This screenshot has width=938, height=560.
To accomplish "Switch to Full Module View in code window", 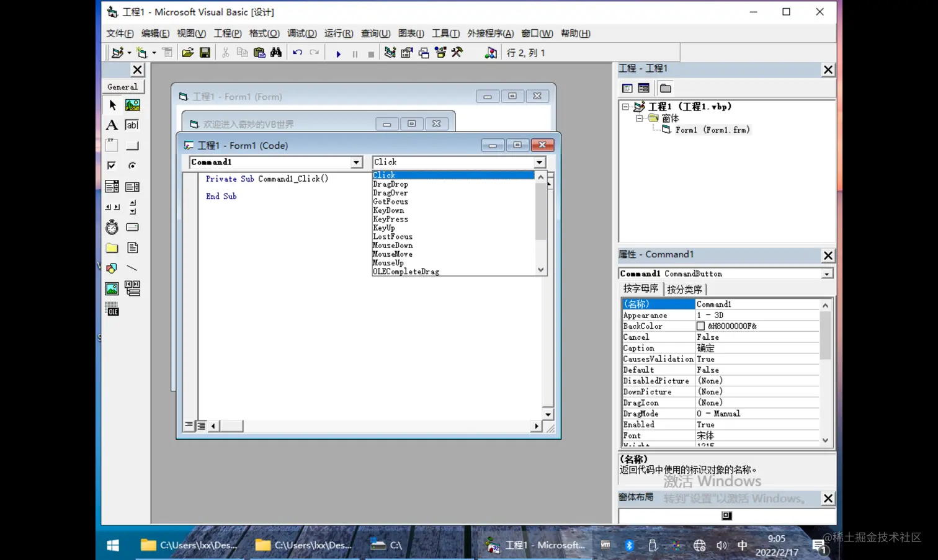I will tap(201, 426).
